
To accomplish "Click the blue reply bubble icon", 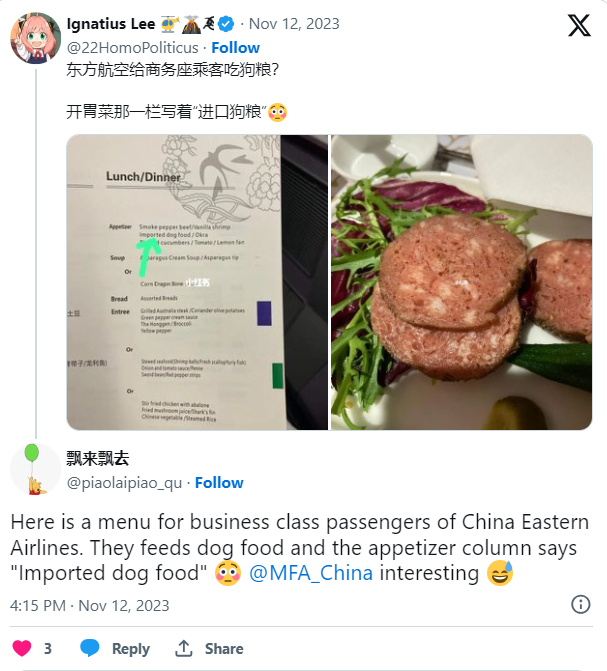I will click(x=89, y=648).
